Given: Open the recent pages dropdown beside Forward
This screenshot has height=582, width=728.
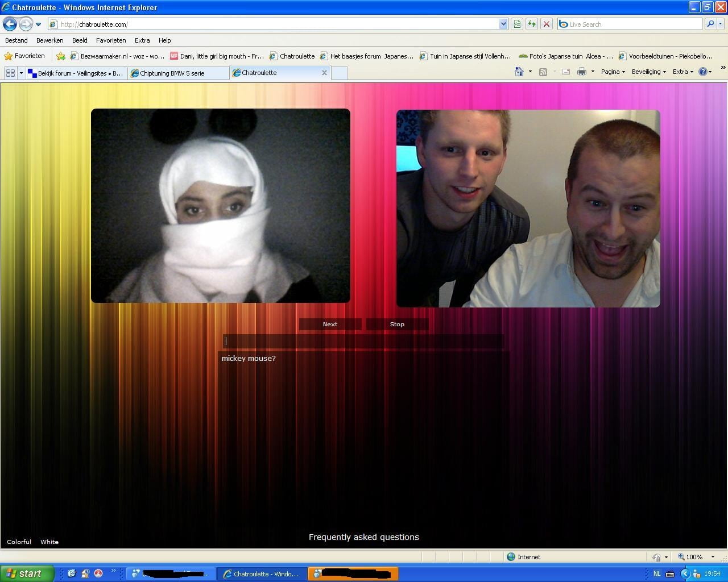Looking at the screenshot, I should point(38,24).
